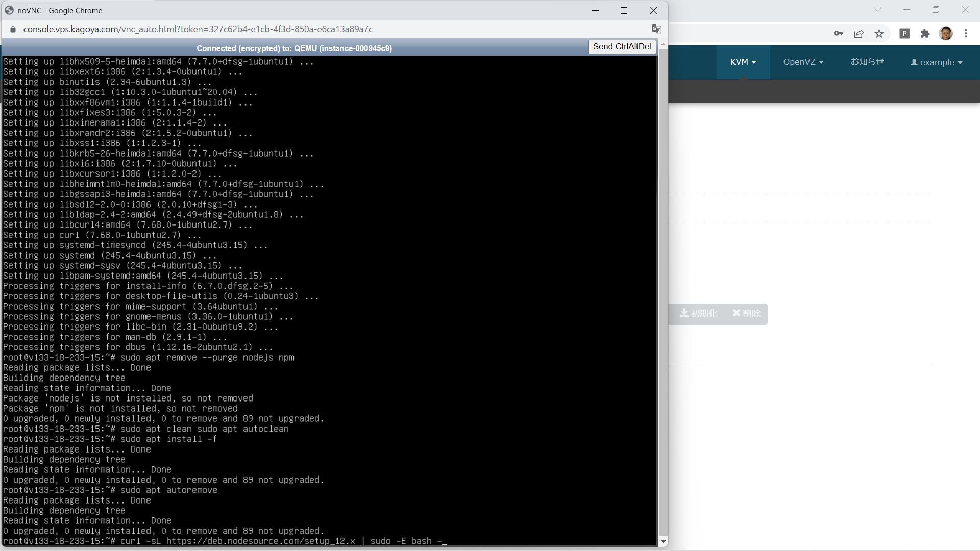
Task: Open the extensions puzzle piece icon
Action: point(925,33)
